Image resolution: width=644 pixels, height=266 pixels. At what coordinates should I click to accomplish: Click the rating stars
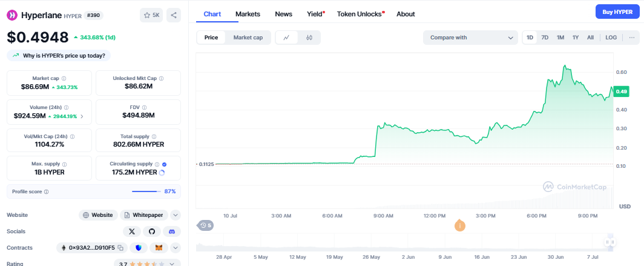[148, 264]
